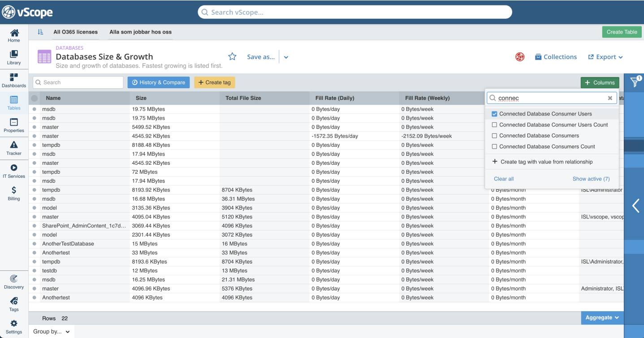Open Home in the sidebar
The width and height of the screenshot is (644, 338).
pyautogui.click(x=14, y=35)
